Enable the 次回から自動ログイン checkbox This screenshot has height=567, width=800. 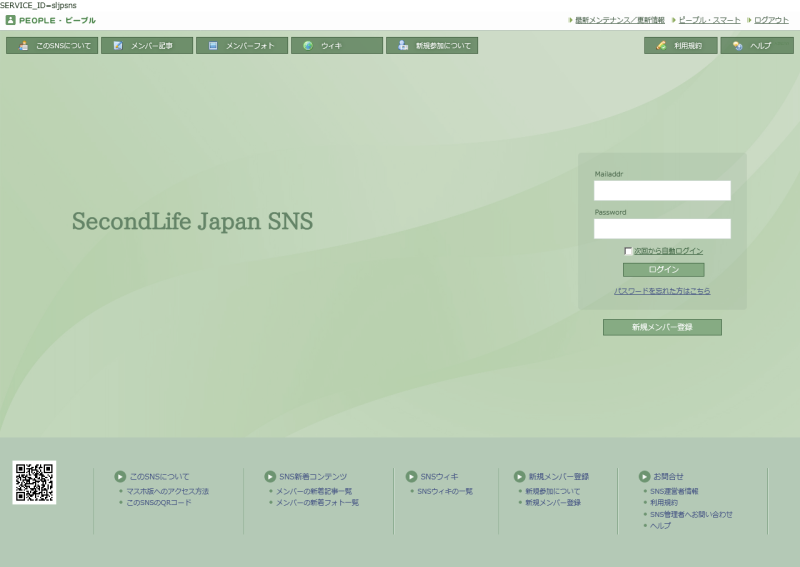click(628, 251)
